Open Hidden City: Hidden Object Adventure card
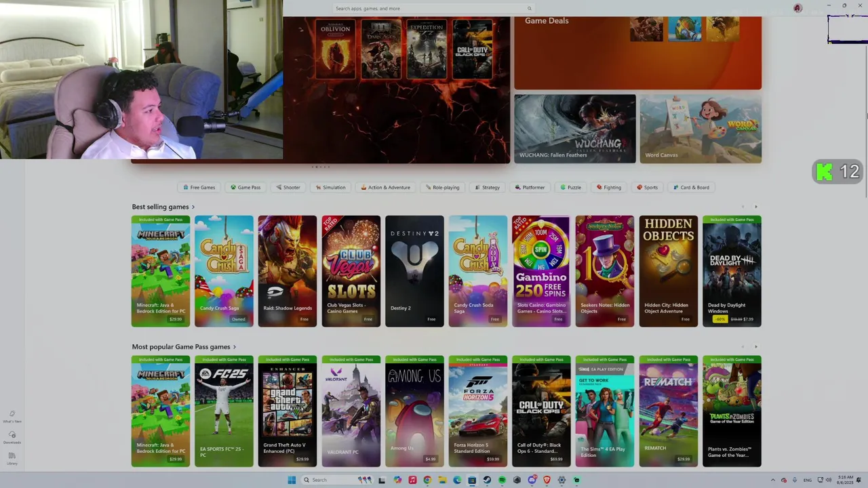The height and width of the screenshot is (488, 868). click(x=669, y=271)
